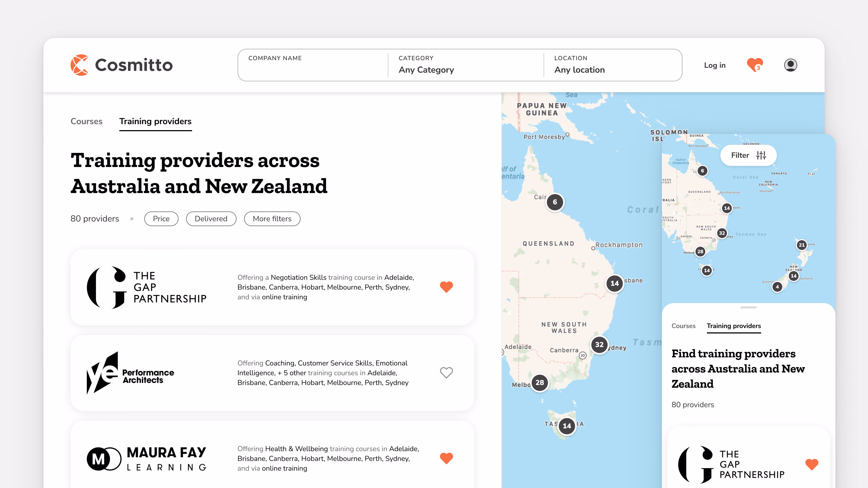Click the Cosmitto logo
Screen dimensions: 868x488
[121, 65]
